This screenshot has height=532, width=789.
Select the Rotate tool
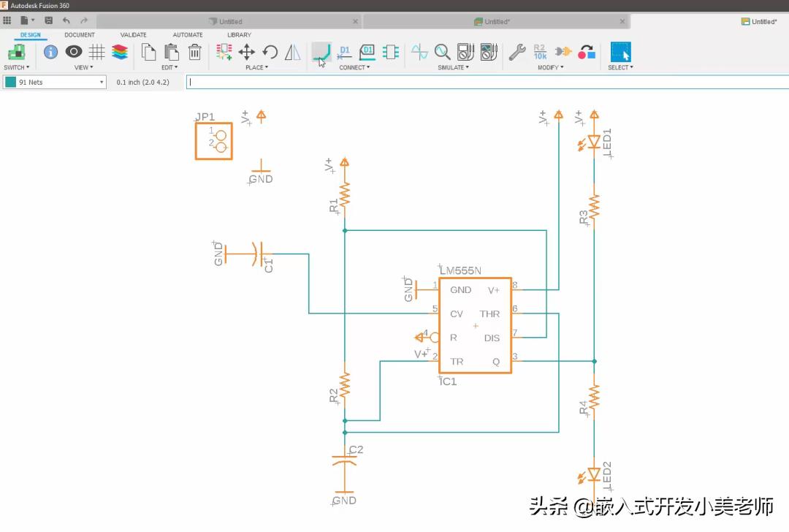(x=270, y=52)
